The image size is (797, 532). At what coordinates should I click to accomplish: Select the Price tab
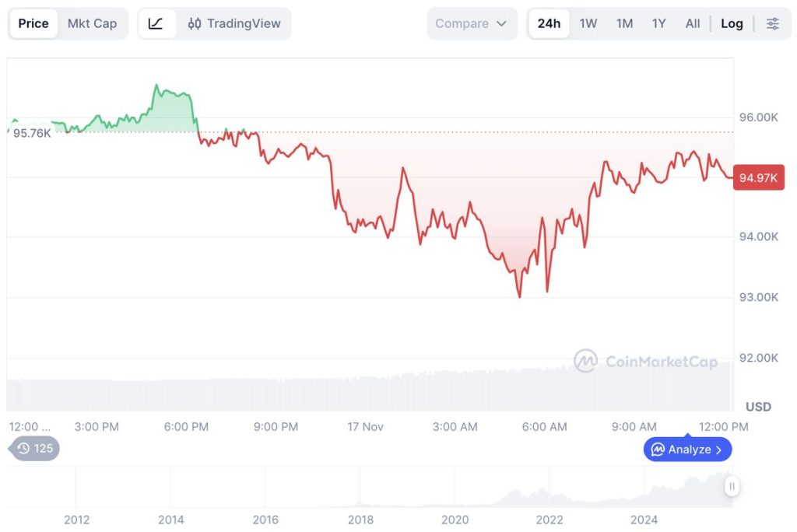click(33, 23)
